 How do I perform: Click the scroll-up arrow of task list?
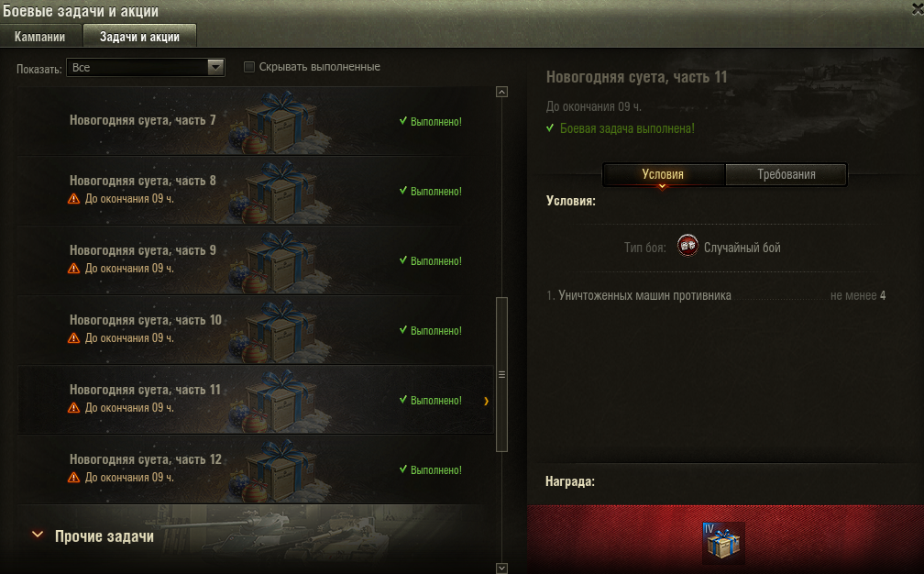click(x=501, y=92)
